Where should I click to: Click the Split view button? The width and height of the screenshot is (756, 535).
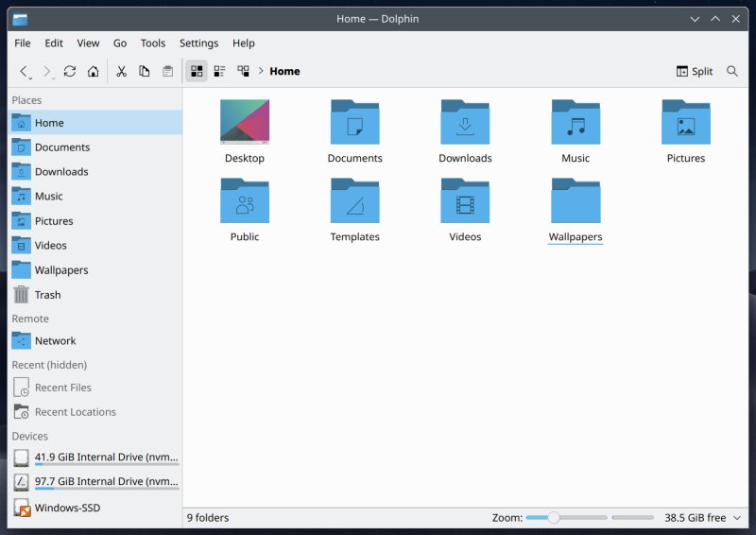click(695, 71)
